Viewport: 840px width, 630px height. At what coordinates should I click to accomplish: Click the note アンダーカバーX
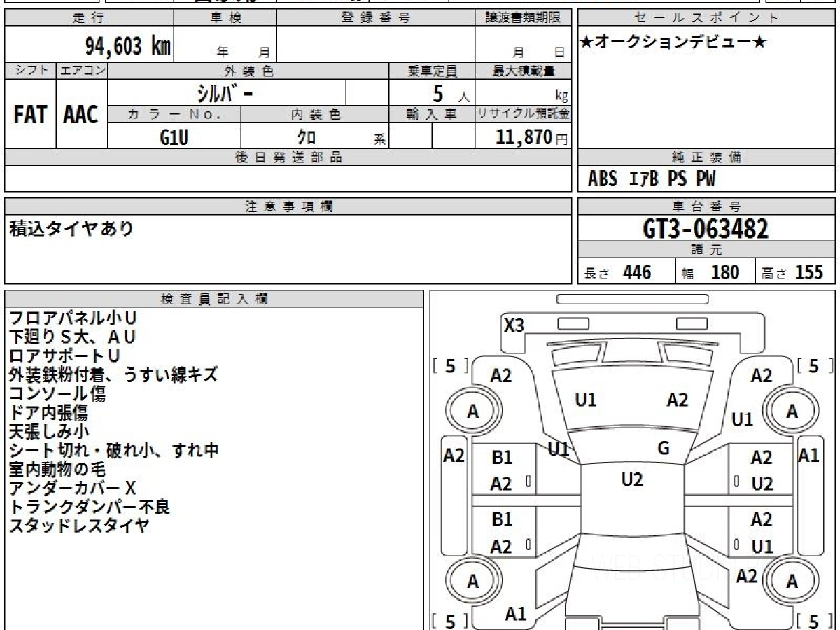point(73,489)
